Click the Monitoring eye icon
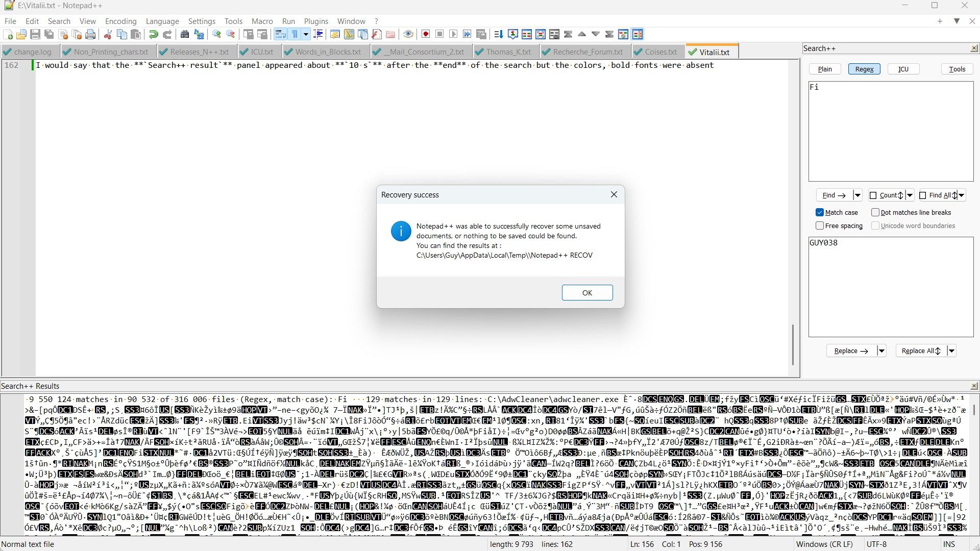This screenshot has height=551, width=980. (x=408, y=34)
